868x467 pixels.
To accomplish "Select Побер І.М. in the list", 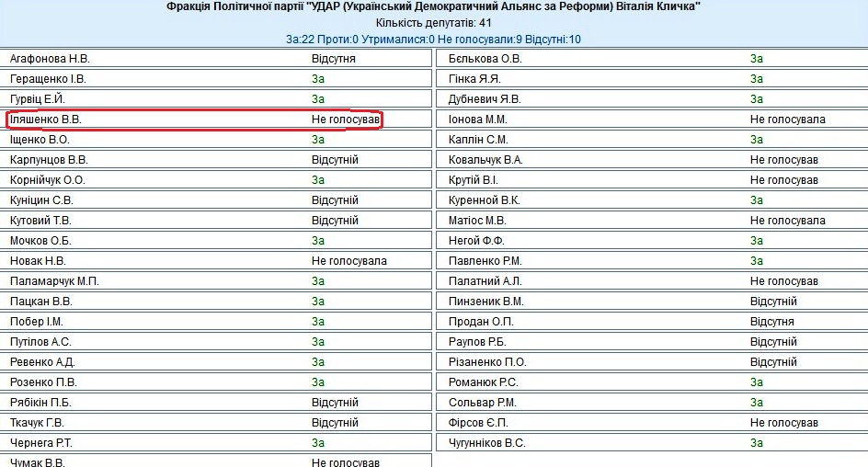I will click(37, 322).
